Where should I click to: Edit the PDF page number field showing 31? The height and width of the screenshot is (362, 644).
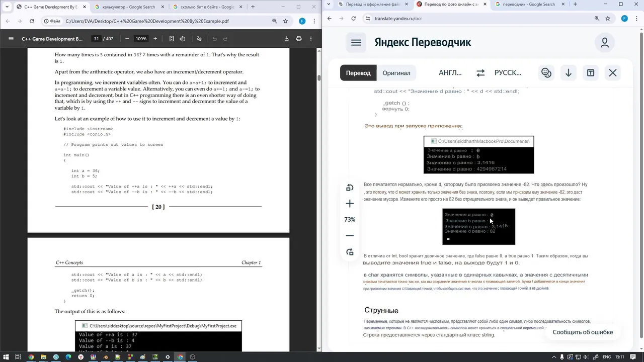96,39
